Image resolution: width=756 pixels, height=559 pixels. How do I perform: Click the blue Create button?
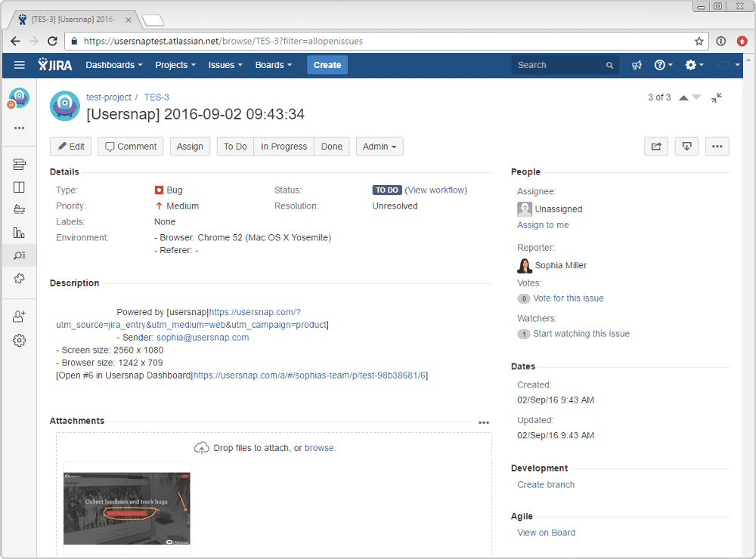coord(327,65)
